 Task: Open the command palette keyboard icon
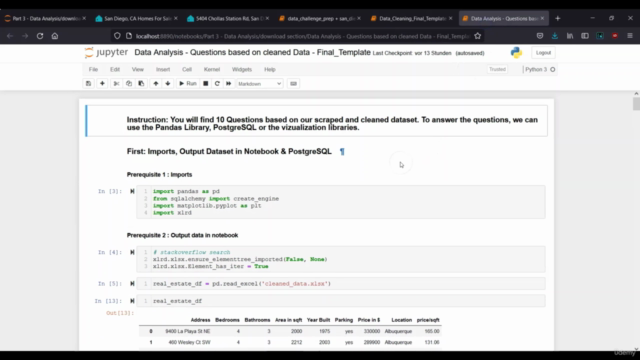(293, 84)
